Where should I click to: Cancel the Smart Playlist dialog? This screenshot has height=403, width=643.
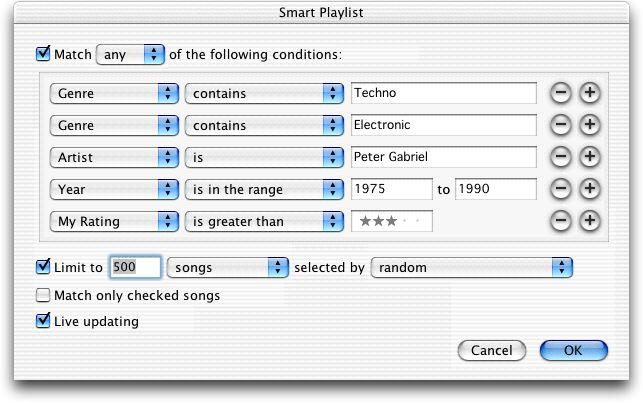click(x=491, y=351)
